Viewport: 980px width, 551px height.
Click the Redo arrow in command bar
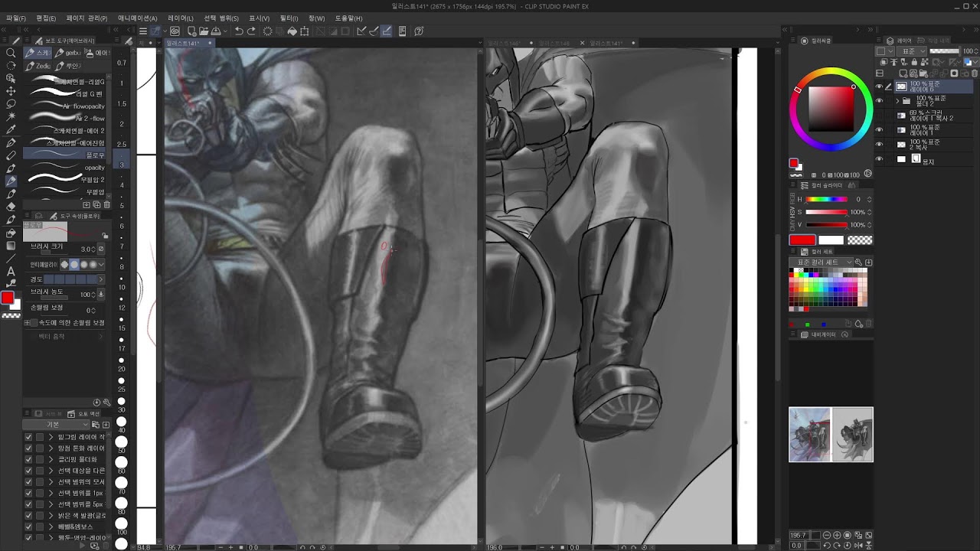(251, 31)
